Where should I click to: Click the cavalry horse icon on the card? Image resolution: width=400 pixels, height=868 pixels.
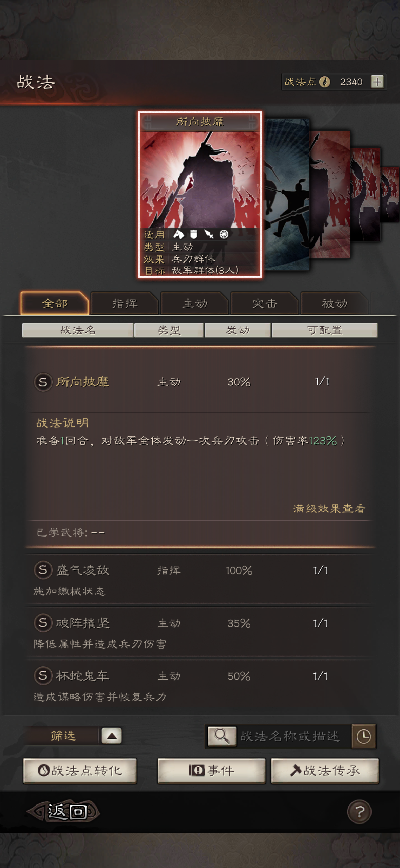(178, 234)
